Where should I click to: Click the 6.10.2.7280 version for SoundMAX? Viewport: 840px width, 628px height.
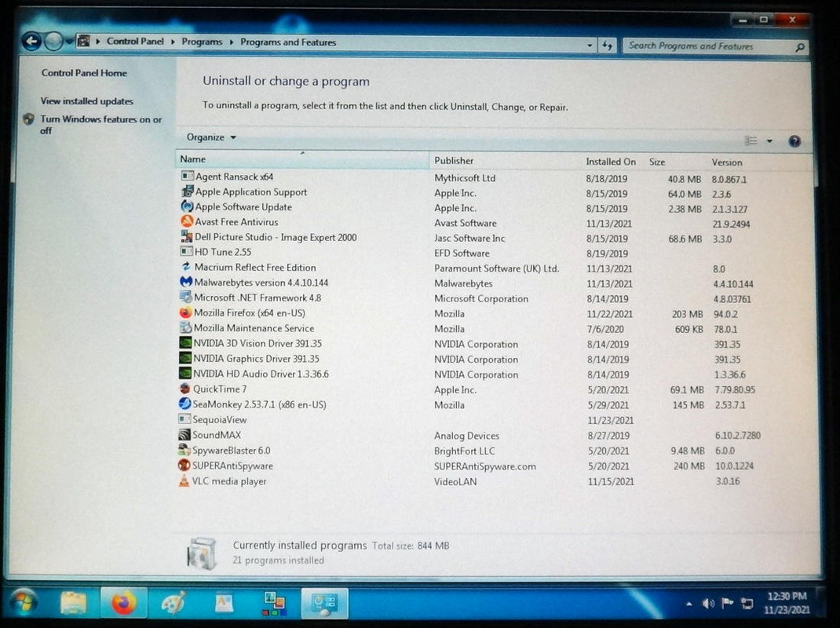click(737, 436)
